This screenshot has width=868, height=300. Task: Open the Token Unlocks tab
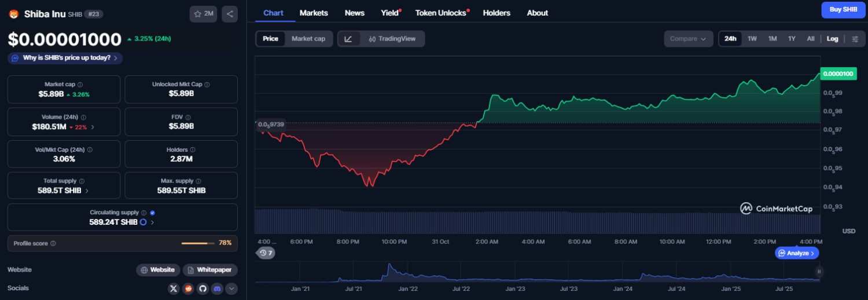point(442,13)
